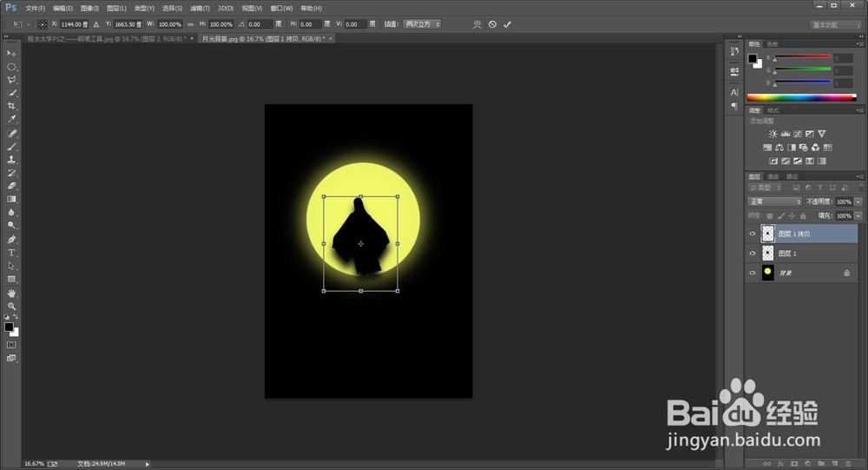Select the Eraser tool

(x=11, y=186)
